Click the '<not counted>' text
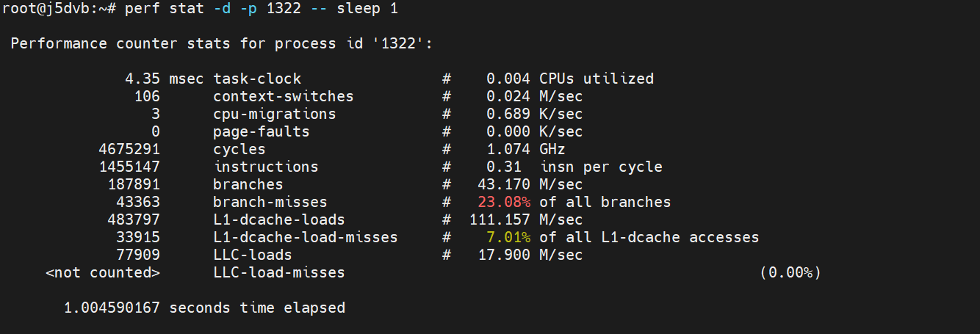This screenshot has width=980, height=334. click(x=102, y=272)
